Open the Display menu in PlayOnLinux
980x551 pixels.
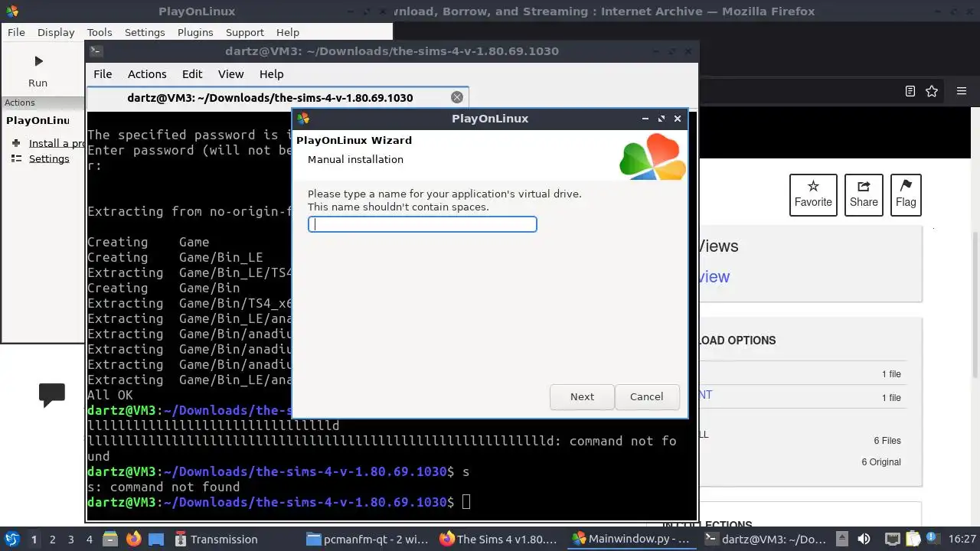(56, 32)
